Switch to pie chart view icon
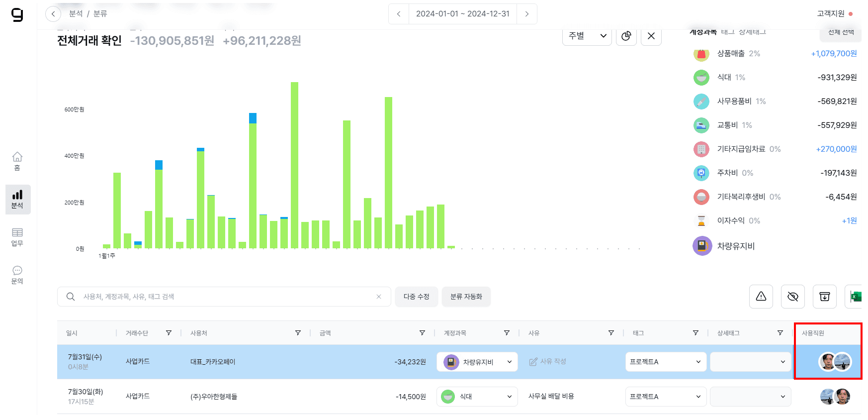868x420 pixels. point(626,36)
